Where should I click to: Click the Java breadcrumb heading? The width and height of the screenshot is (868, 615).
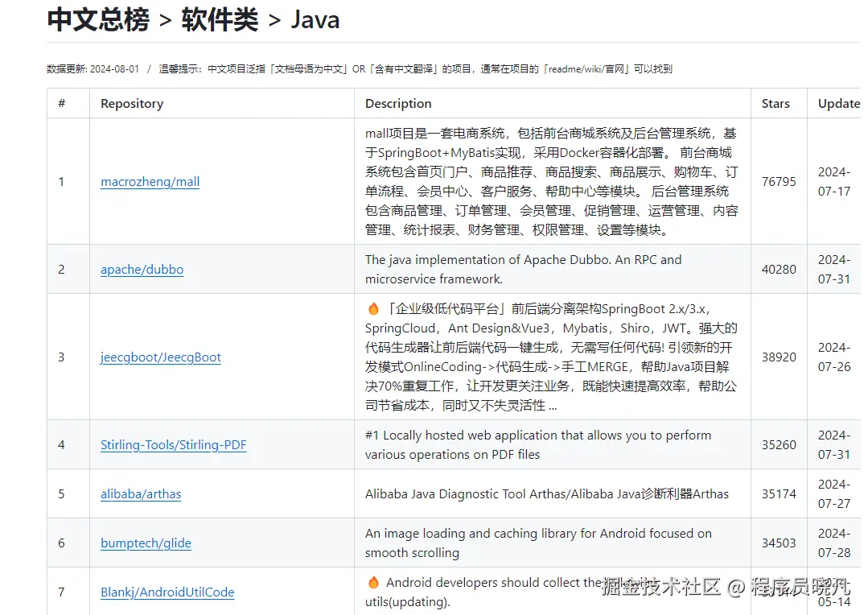pos(315,20)
